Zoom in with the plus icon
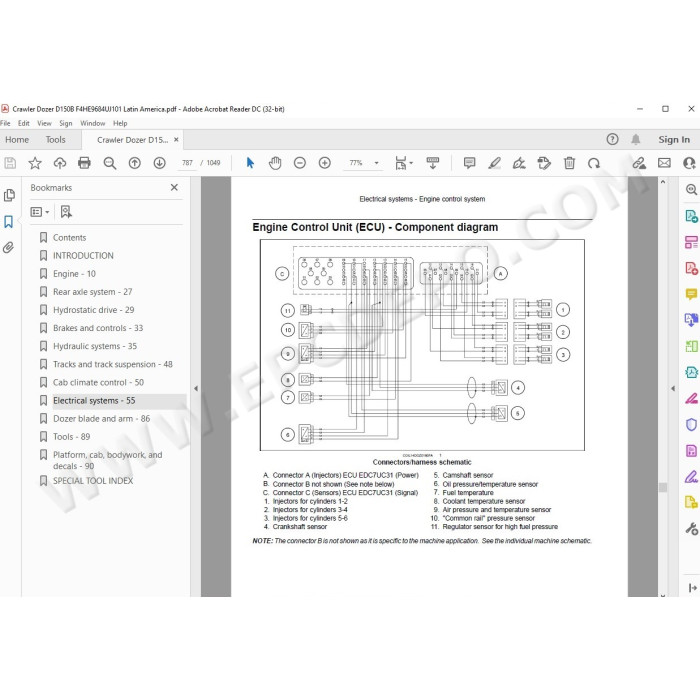The width and height of the screenshot is (700, 700). [x=325, y=163]
